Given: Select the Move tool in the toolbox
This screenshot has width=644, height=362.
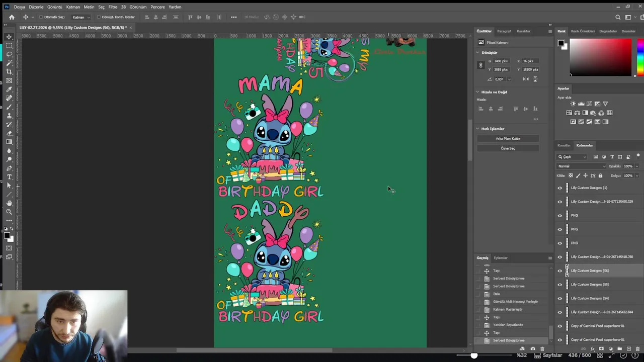Looking at the screenshot, I should (x=9, y=37).
